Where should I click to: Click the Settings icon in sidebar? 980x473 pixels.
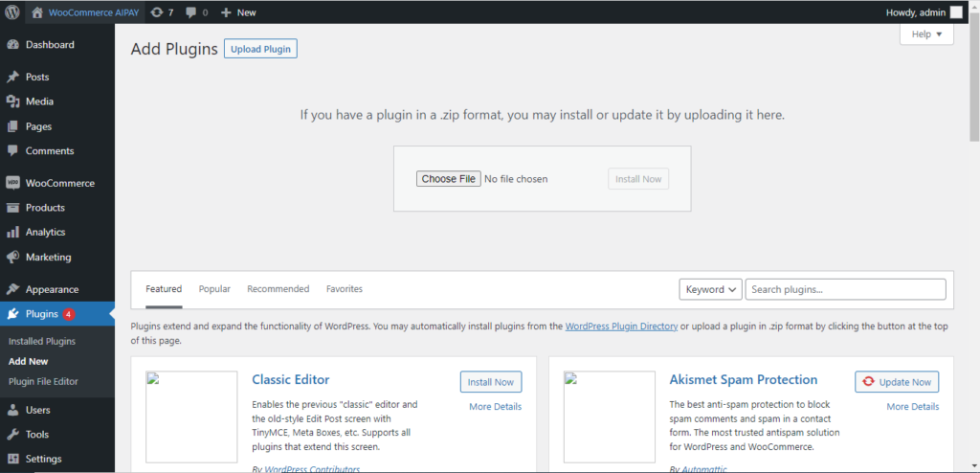[x=11, y=459]
